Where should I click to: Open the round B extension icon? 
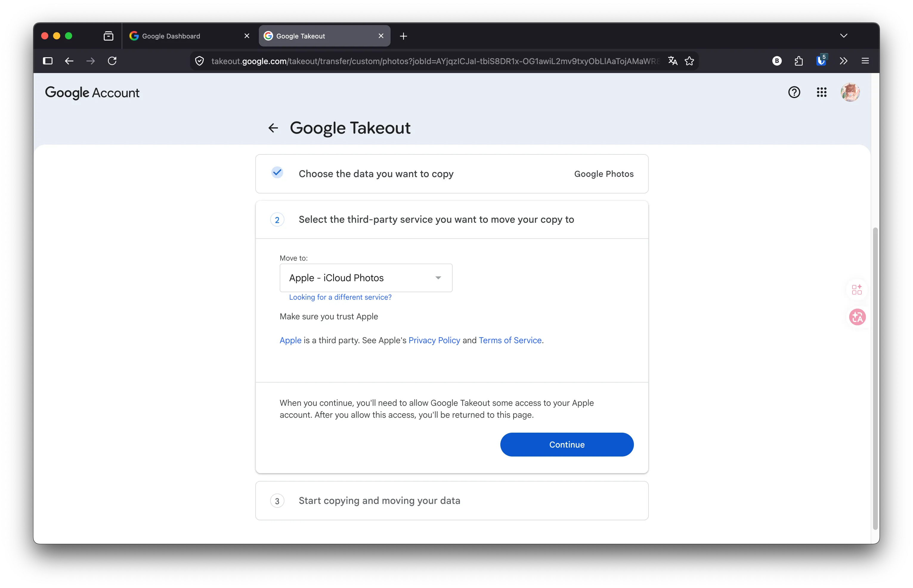[x=777, y=61]
